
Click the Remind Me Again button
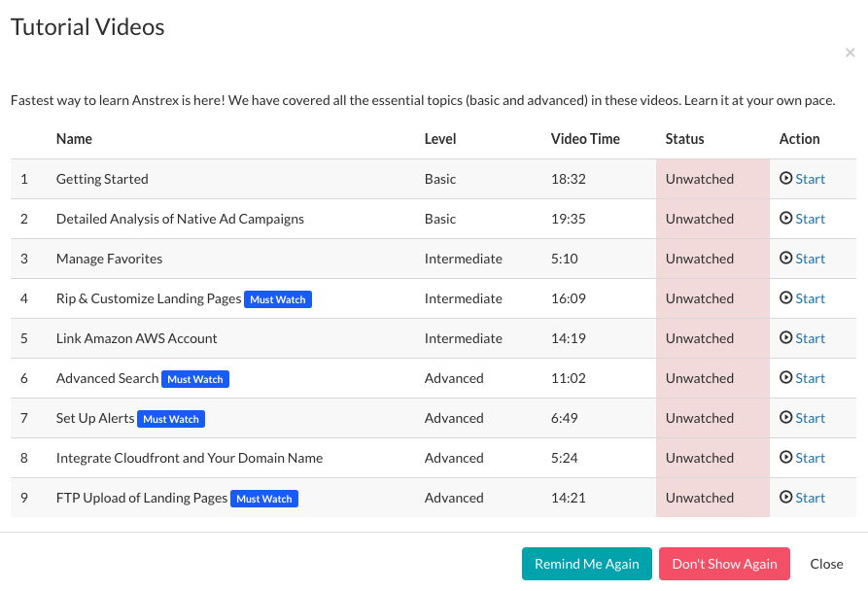click(586, 564)
